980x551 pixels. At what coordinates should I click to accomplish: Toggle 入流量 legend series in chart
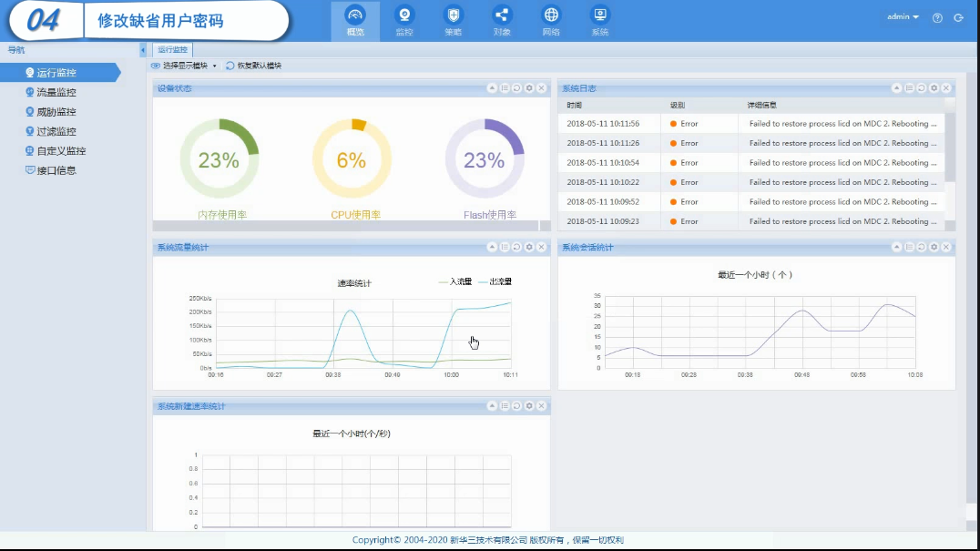(x=455, y=282)
